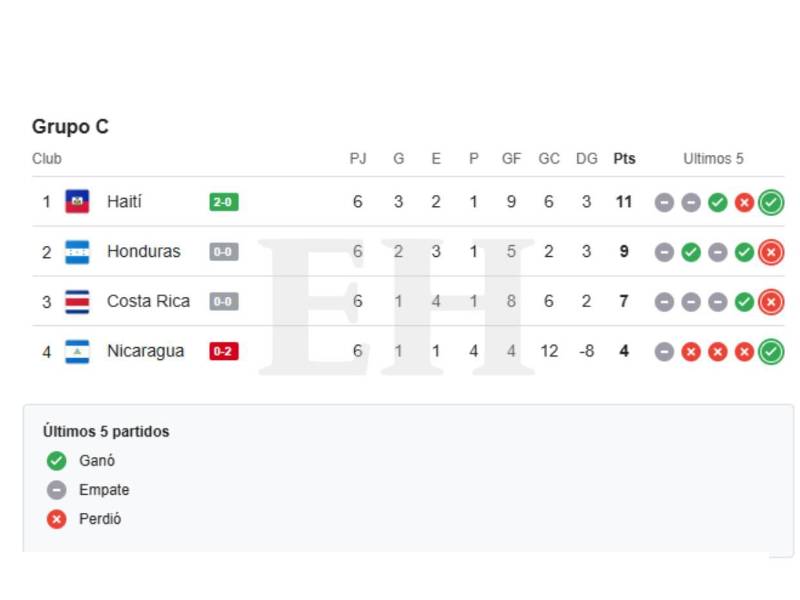Image resolution: width=800 pixels, height=600 pixels.
Task: Click Costa Rica's latest loss X icon
Action: pyautogui.click(x=770, y=301)
